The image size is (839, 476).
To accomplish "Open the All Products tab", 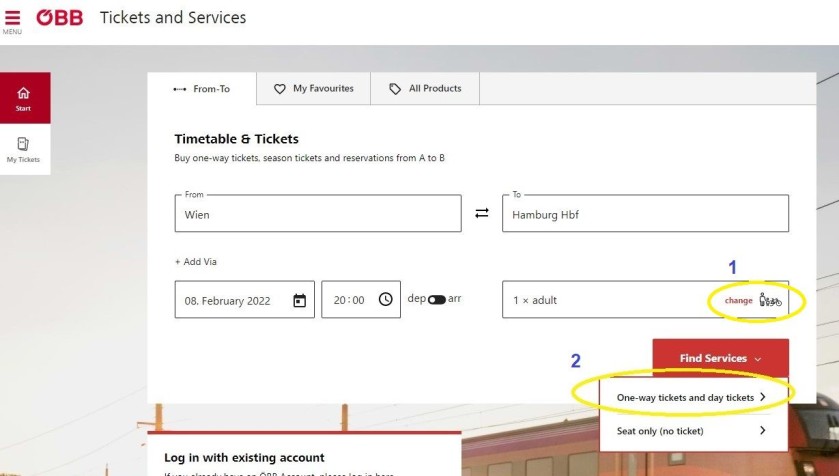I will (425, 89).
